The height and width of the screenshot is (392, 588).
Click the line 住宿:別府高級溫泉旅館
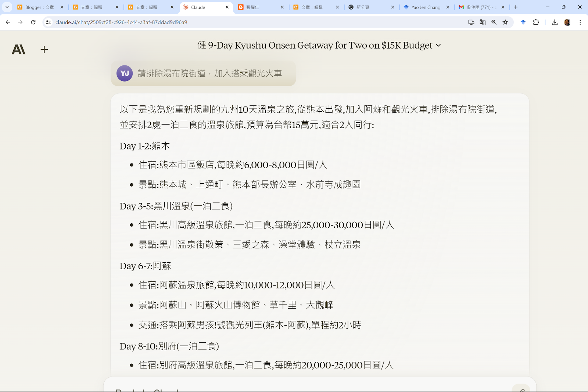[x=266, y=365]
